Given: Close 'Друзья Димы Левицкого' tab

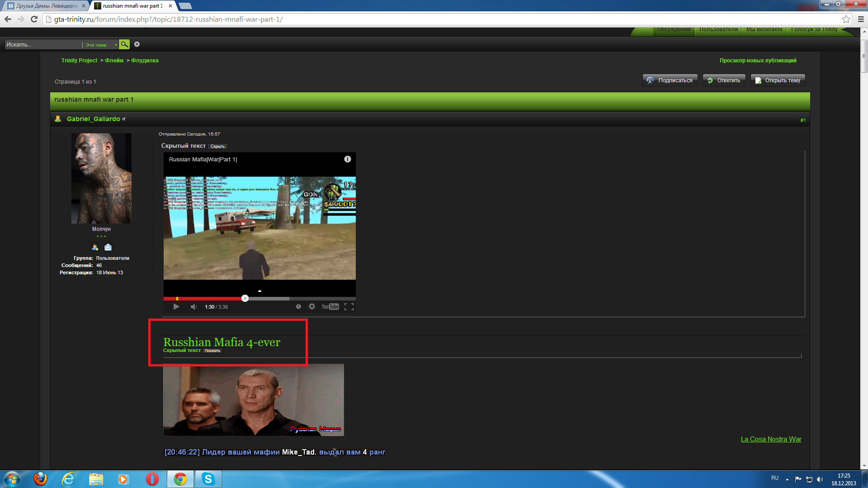Looking at the screenshot, I should (x=84, y=6).
